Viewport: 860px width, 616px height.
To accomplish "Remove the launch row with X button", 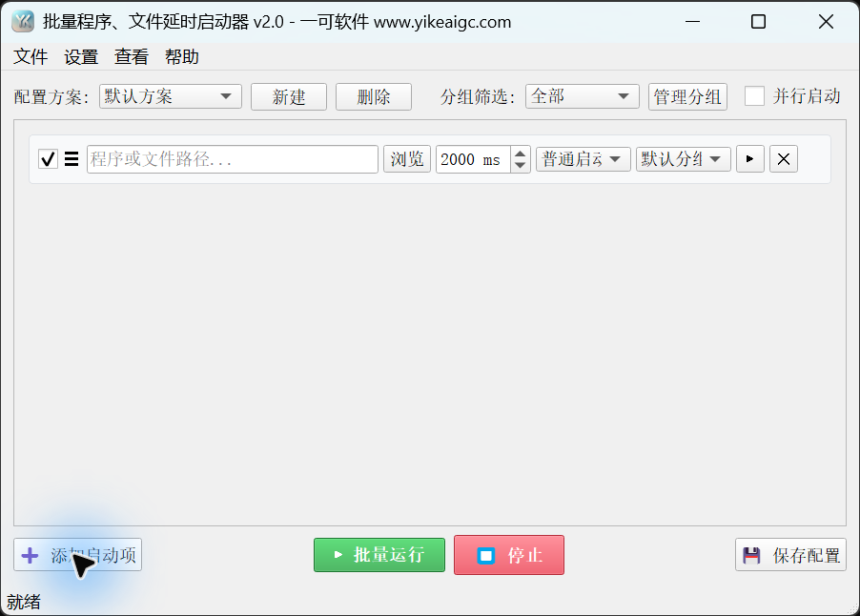I will tap(783, 159).
